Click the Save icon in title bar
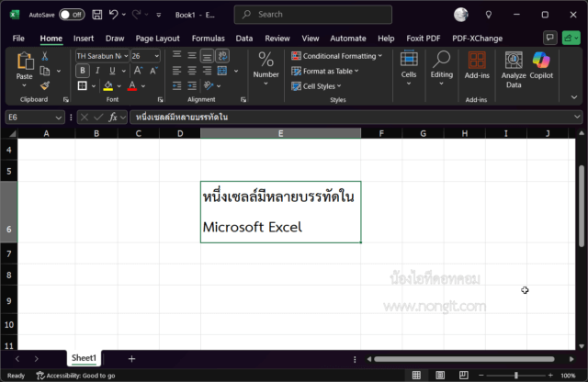588x382 pixels. point(97,15)
